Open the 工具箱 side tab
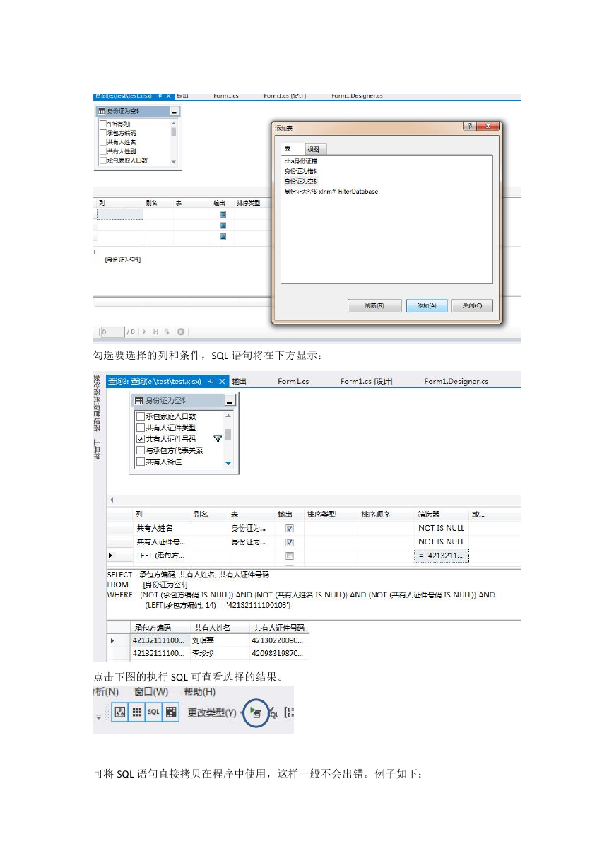The height and width of the screenshot is (868, 614). pyautogui.click(x=98, y=449)
